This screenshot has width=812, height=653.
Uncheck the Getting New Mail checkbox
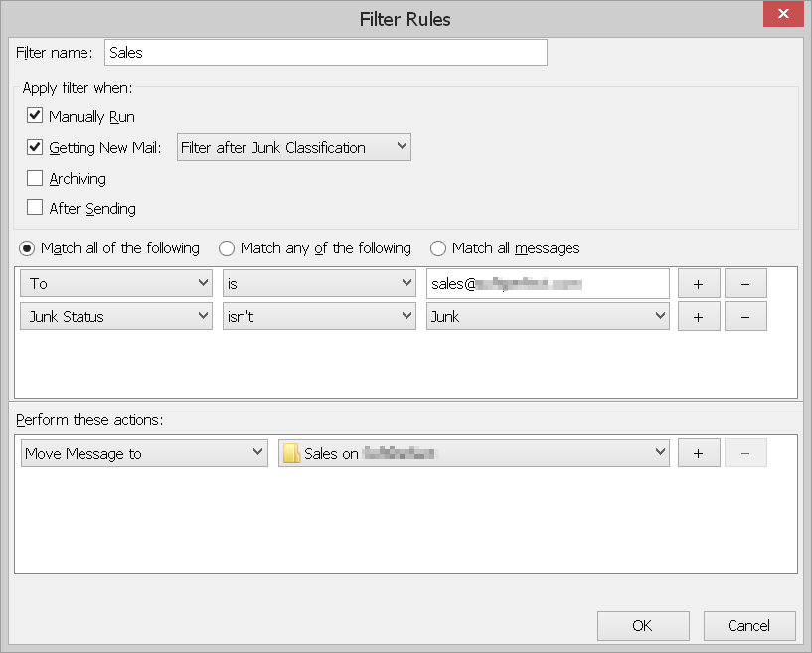pyautogui.click(x=35, y=147)
